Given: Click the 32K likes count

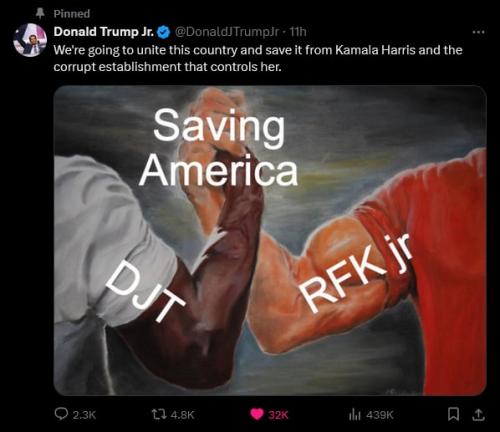Looking at the screenshot, I should (x=278, y=415).
